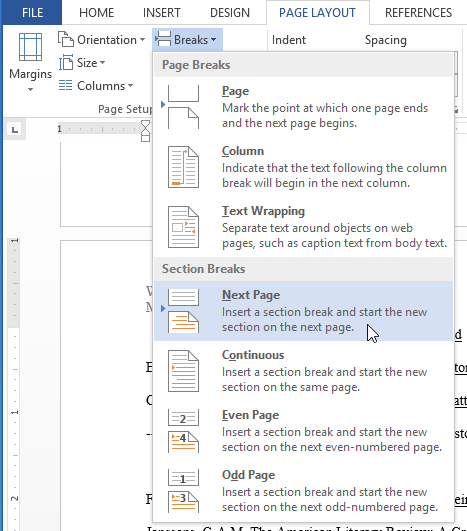Collapse the Breaks dropdown arrow
This screenshot has height=531, width=467.
(x=213, y=40)
